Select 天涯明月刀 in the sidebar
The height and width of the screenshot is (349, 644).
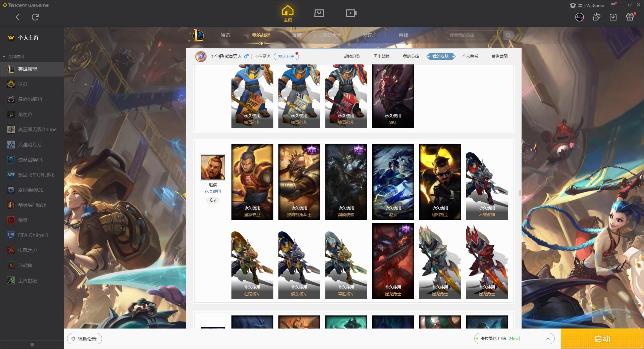point(32,145)
